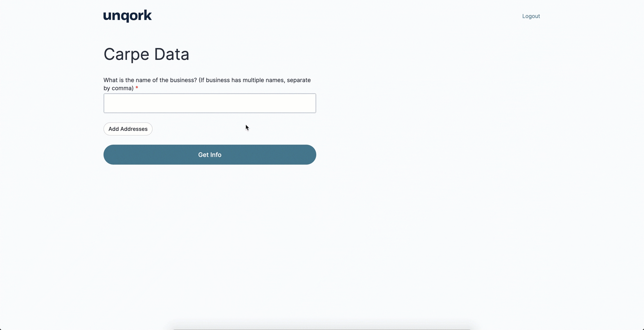Select the word Data in the heading
The image size is (644, 330).
[172, 54]
